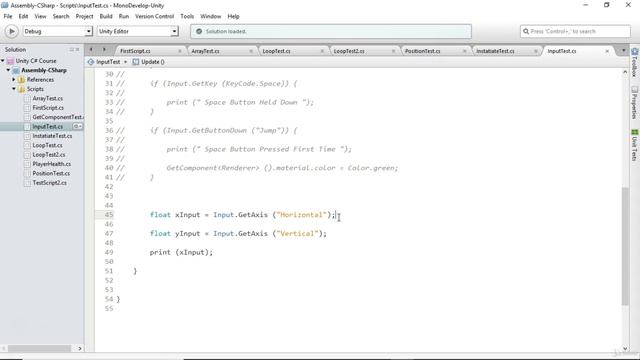Viewport: 640px width, 360px height.
Task: Click the editor scroll down arrow
Action: 625,348
